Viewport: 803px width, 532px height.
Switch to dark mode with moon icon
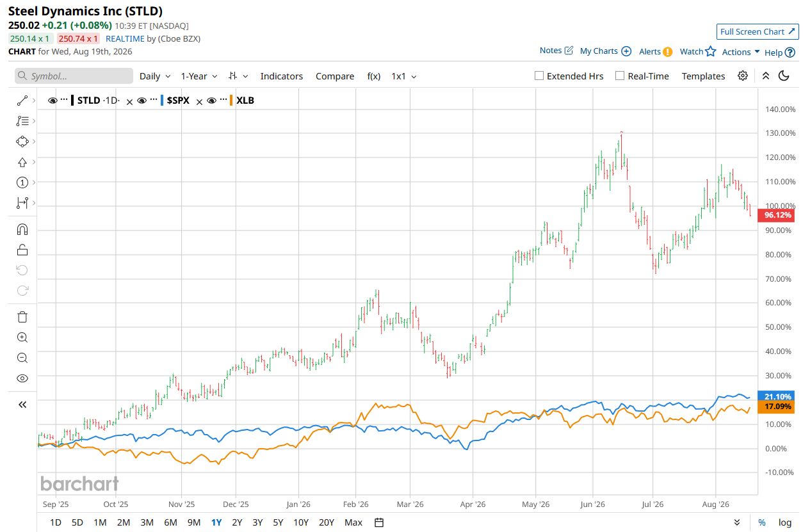pos(784,76)
